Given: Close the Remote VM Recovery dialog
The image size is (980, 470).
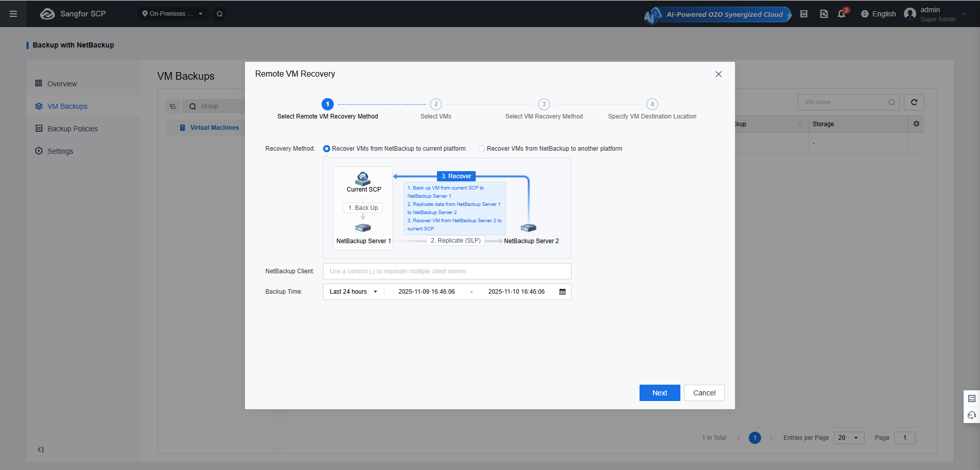Looking at the screenshot, I should point(719,74).
